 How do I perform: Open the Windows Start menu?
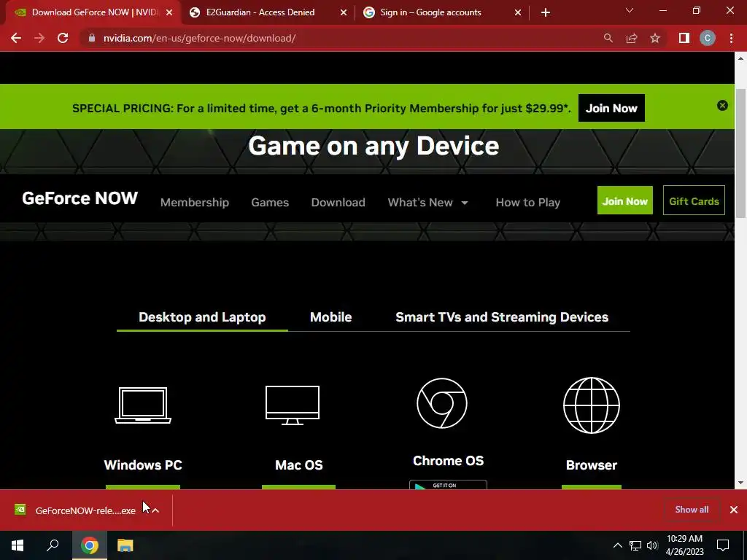[x=18, y=545]
